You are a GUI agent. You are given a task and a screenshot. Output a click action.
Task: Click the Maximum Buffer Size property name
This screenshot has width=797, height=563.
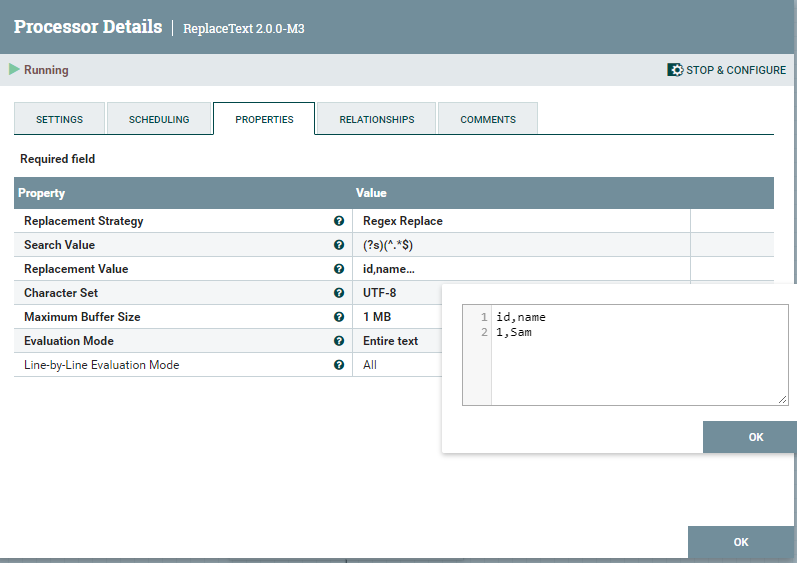(82, 317)
